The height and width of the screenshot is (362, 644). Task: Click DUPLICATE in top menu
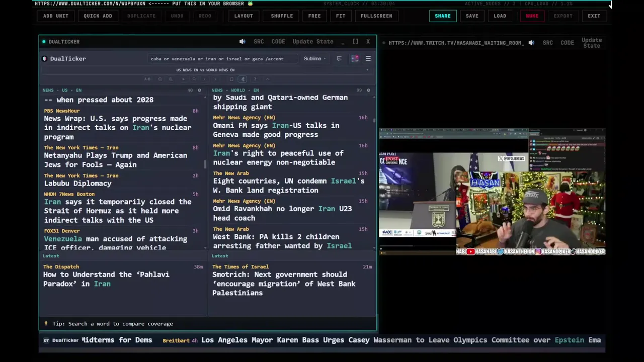141,16
